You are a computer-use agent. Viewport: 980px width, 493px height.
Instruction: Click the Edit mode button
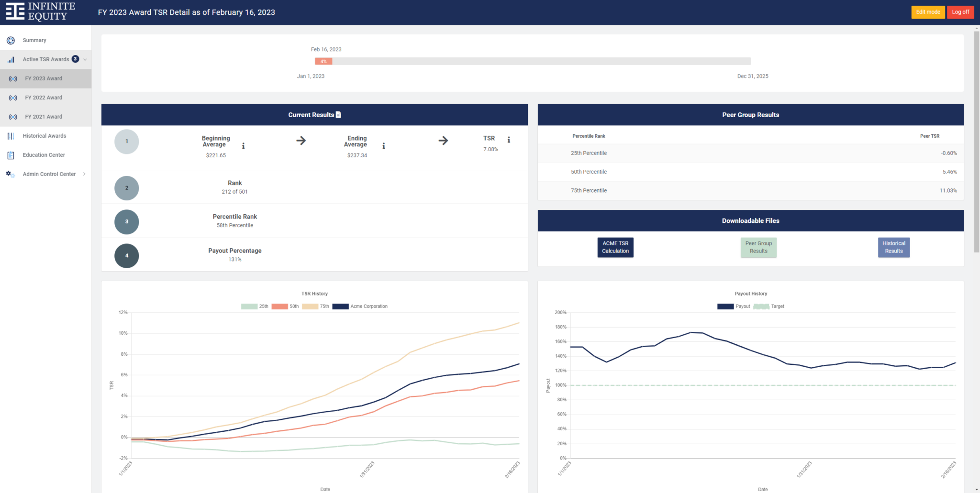[x=928, y=12]
